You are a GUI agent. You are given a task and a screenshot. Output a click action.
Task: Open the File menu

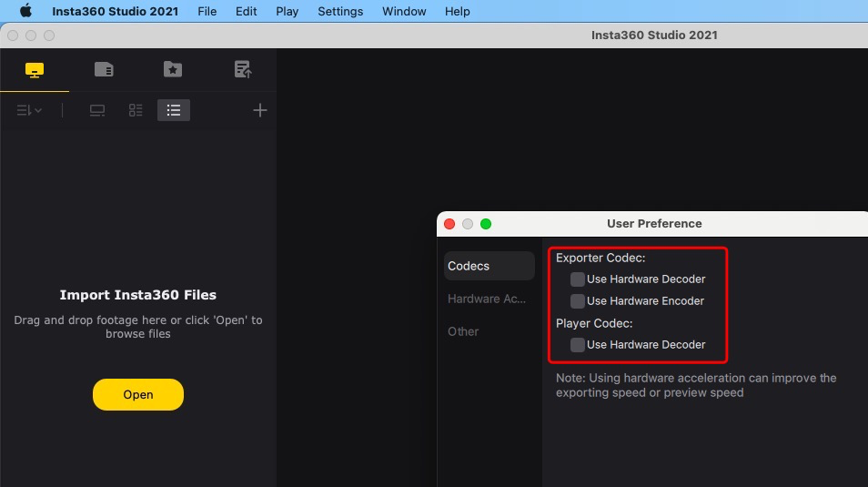pos(207,11)
